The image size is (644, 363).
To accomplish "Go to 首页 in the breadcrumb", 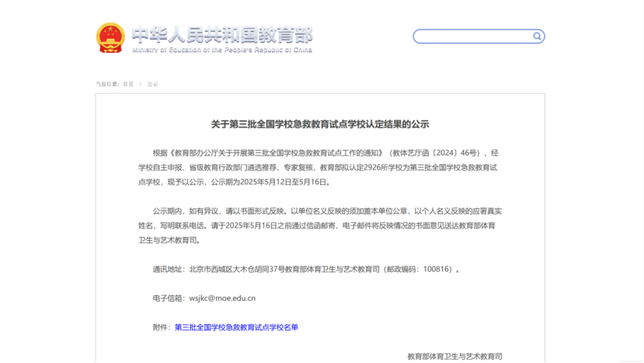I will (127, 84).
